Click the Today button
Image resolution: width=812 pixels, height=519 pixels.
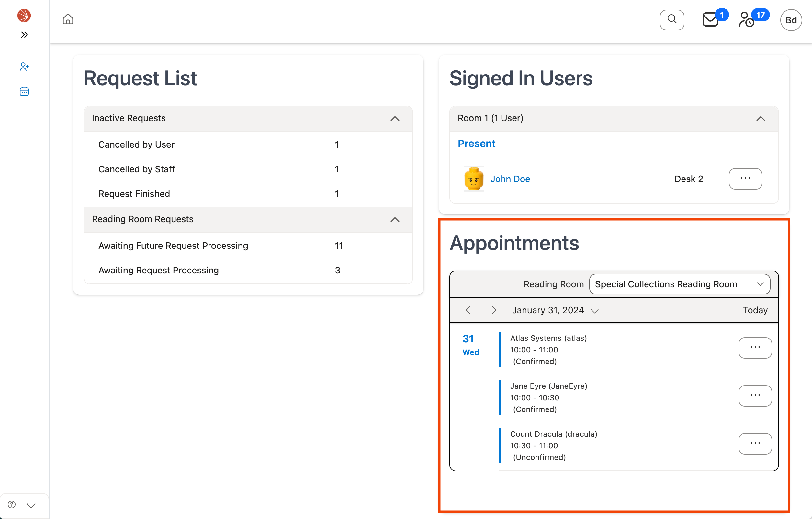click(755, 310)
